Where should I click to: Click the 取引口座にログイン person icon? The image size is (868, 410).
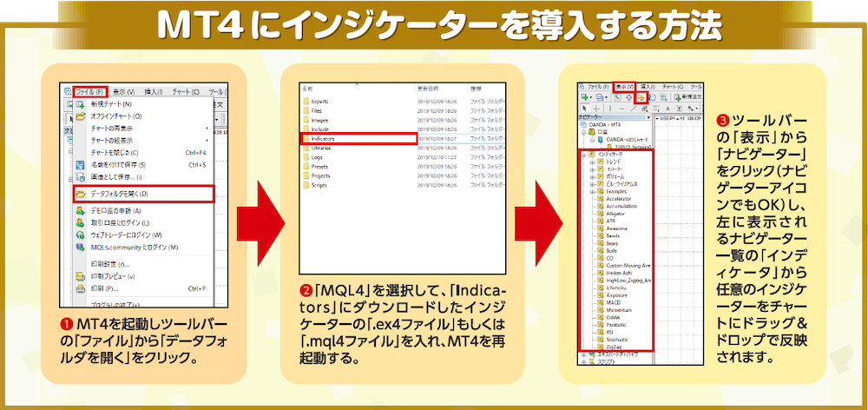pyautogui.click(x=80, y=222)
